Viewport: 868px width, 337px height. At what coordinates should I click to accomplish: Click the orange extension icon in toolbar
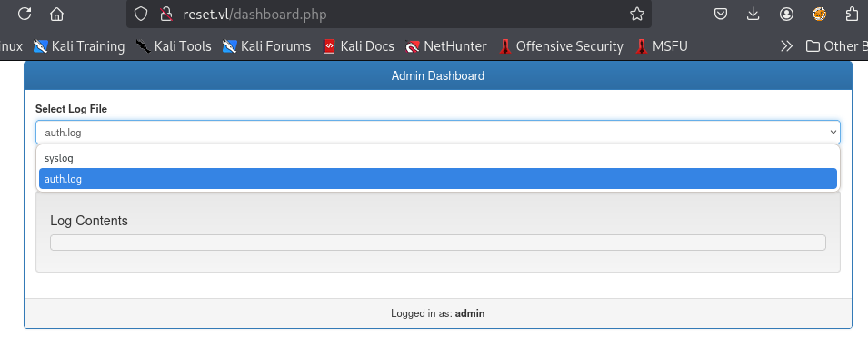[819, 14]
